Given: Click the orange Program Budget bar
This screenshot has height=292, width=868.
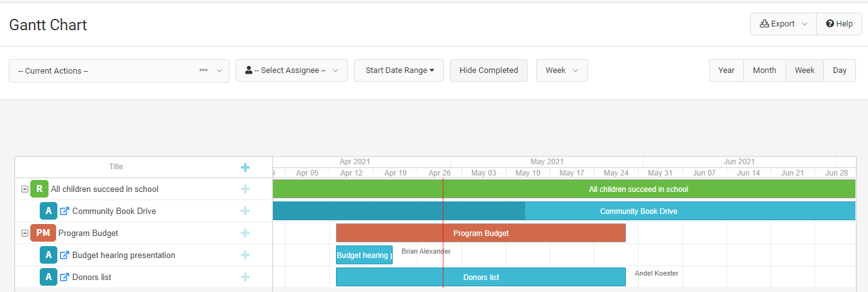Looking at the screenshot, I should click(x=481, y=233).
